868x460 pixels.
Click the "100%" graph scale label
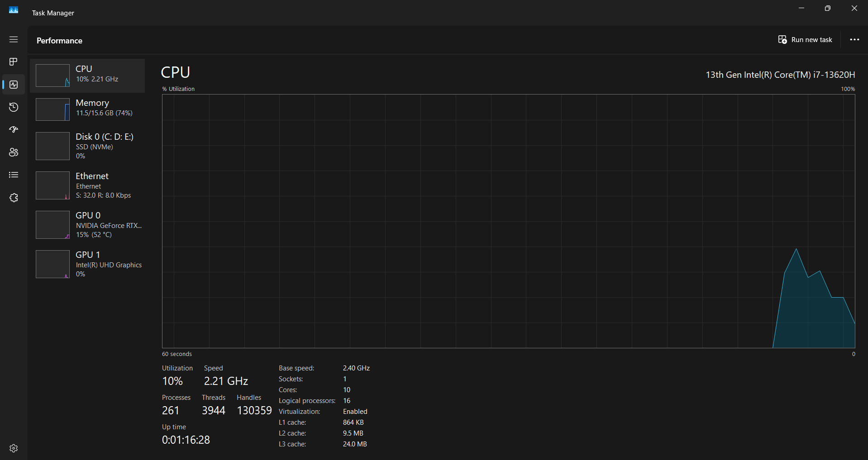(x=848, y=89)
